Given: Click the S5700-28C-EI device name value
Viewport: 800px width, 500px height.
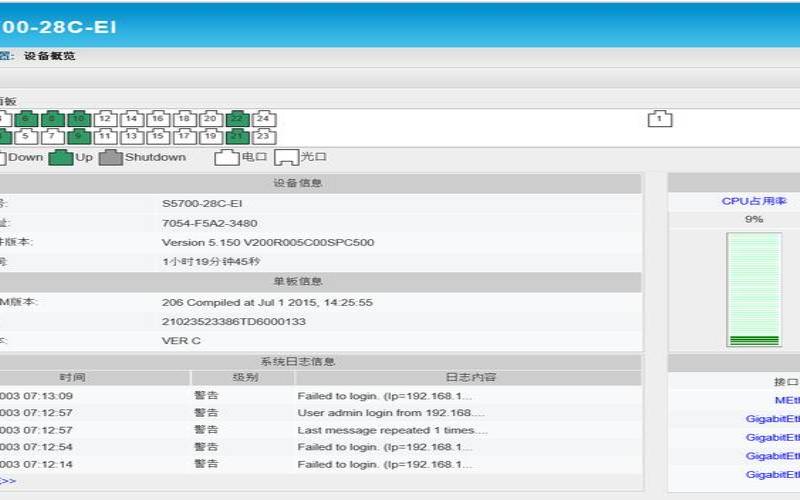Looking at the screenshot, I should 202,204.
